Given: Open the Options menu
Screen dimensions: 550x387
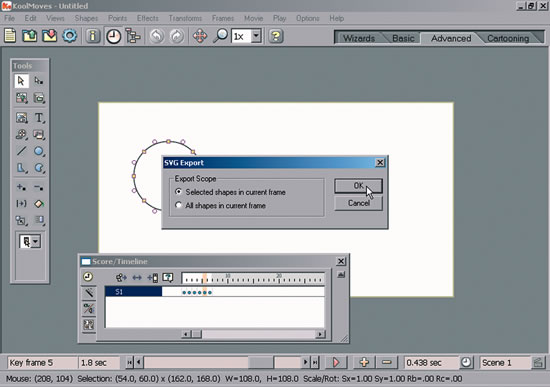Looking at the screenshot, I should [308, 18].
